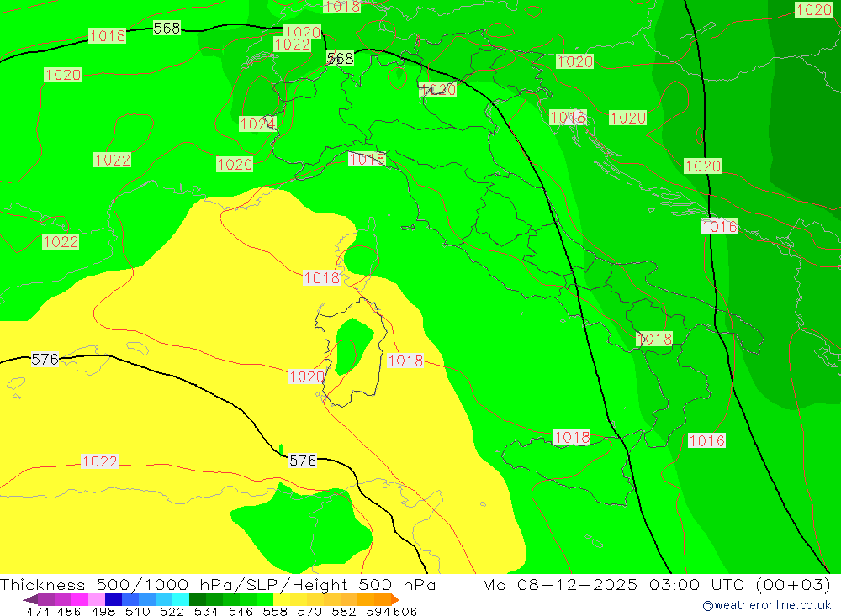This screenshot has height=616, width=841.
Task: Click the 1020 label just west of Sardinia
Action: 306,376
